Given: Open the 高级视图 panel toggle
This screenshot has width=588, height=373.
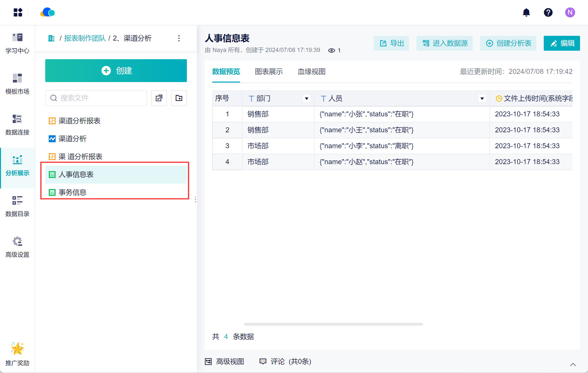Looking at the screenshot, I should click(224, 361).
